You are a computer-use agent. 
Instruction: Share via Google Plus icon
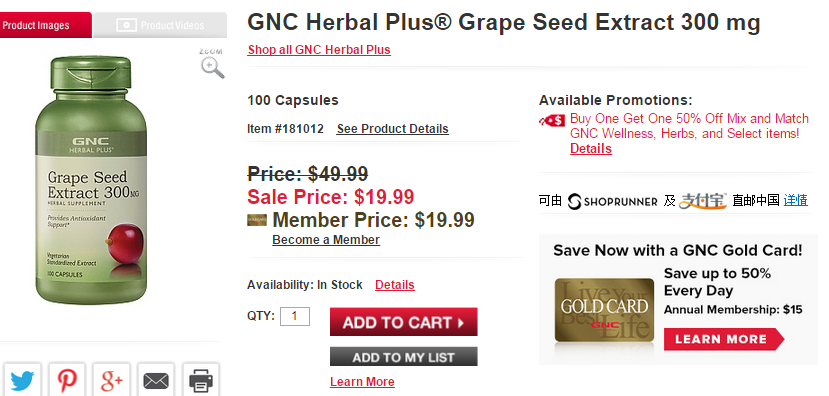[112, 380]
